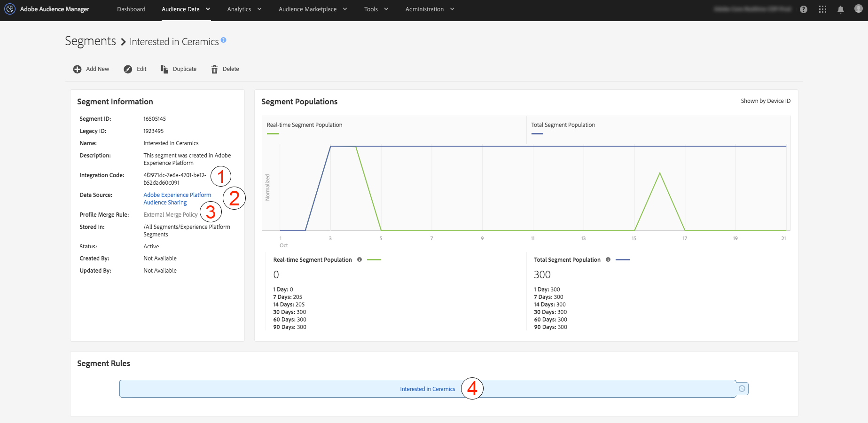Click the Duplicate button label
This screenshot has width=868, height=423.
[185, 69]
